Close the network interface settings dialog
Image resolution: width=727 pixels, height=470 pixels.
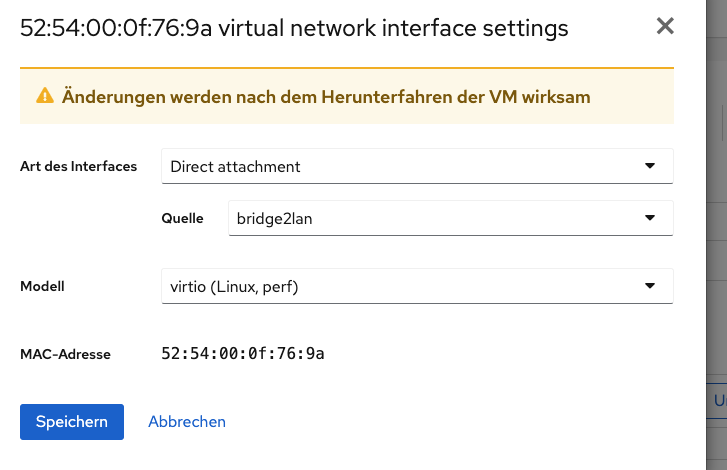click(x=665, y=27)
